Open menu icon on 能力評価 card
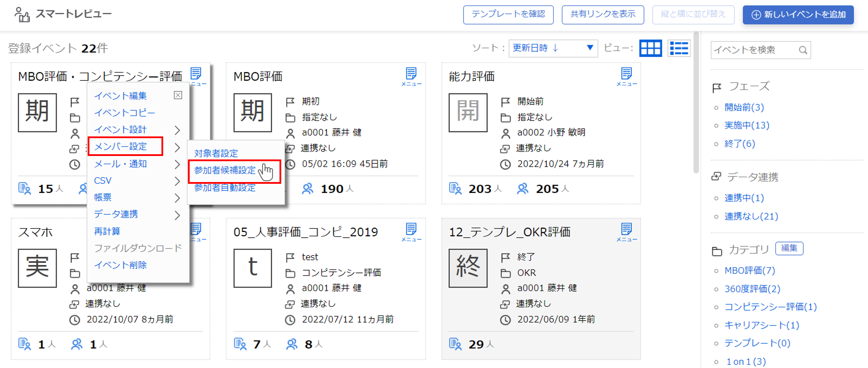 coord(626,76)
